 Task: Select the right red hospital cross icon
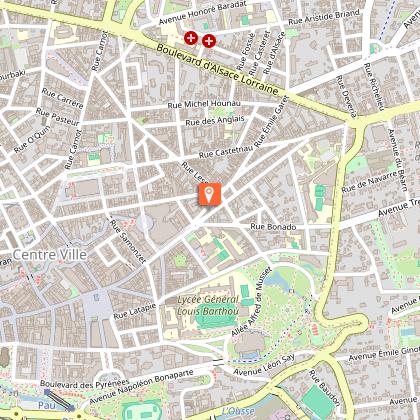(209, 41)
